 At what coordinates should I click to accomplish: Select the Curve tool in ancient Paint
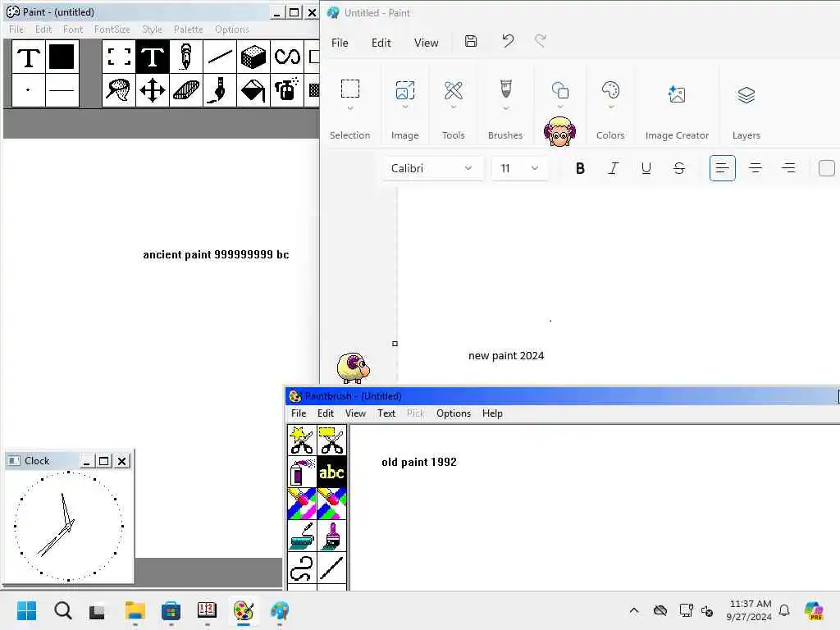[x=287, y=57]
